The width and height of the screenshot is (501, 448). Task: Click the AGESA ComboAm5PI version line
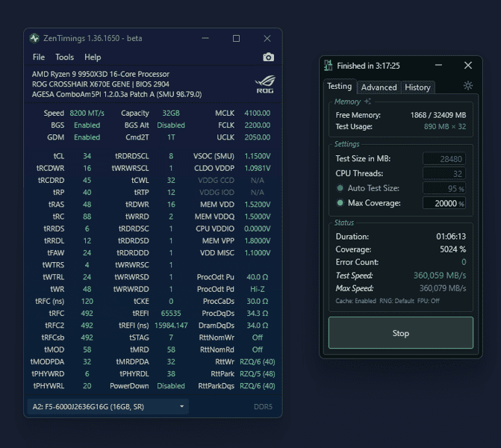click(116, 95)
